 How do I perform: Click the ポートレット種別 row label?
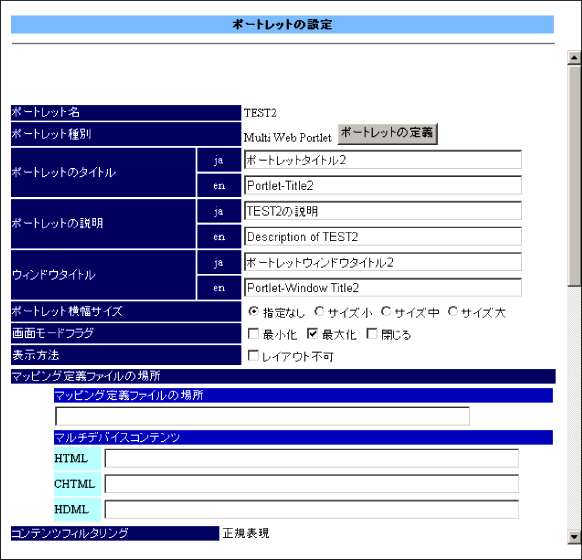(x=126, y=134)
